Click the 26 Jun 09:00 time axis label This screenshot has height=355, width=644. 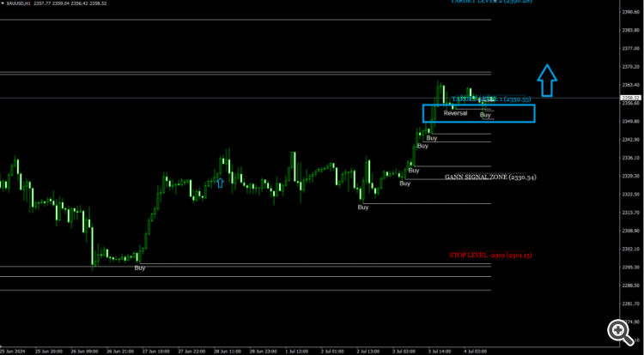click(85, 352)
